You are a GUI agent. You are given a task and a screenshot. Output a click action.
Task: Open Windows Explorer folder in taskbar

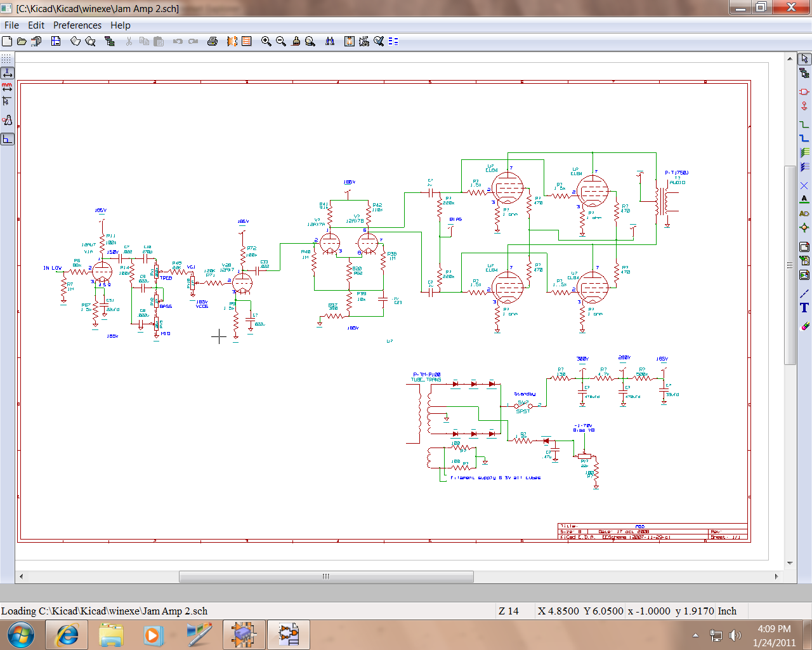point(111,635)
